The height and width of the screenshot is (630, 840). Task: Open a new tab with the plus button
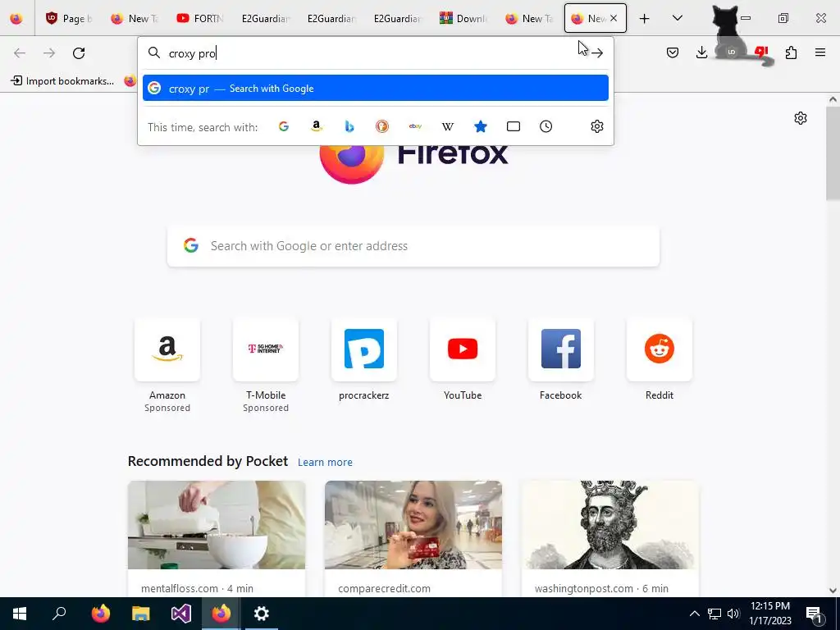pos(645,19)
